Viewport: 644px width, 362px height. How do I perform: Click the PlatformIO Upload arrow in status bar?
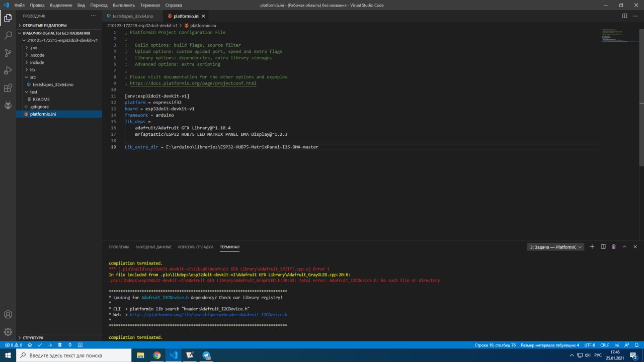click(x=50, y=345)
